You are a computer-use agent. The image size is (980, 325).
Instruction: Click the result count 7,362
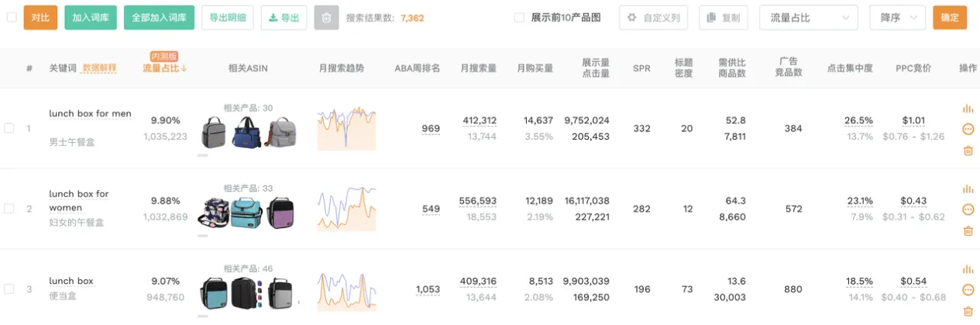(x=412, y=17)
